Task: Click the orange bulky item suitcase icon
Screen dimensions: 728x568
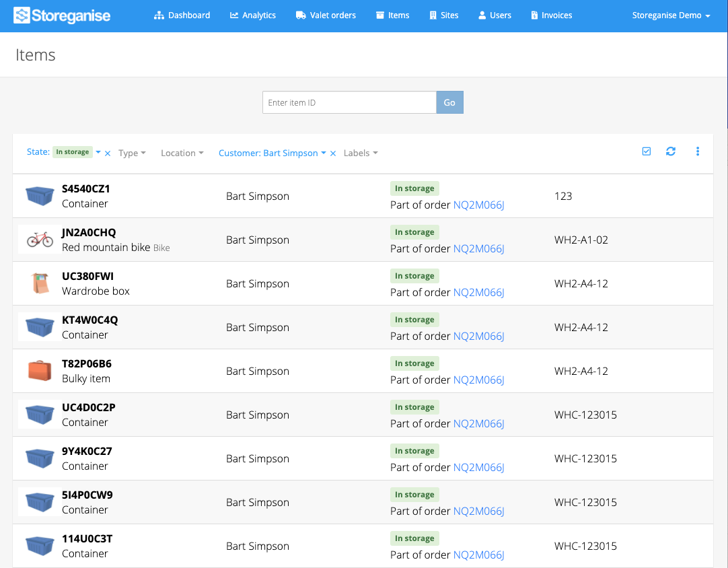Action: click(40, 371)
